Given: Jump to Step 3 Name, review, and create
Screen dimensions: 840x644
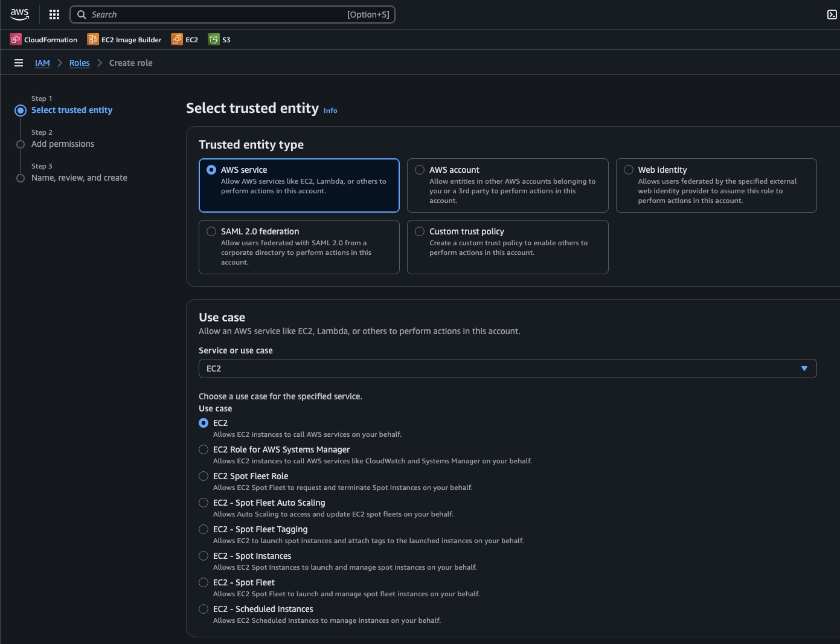Looking at the screenshot, I should [79, 178].
